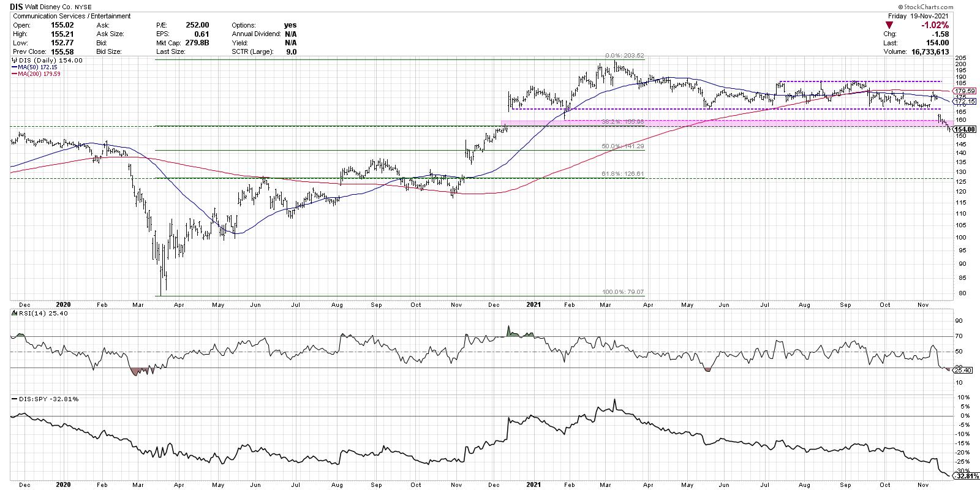Click the blue MA(50) legend marker
The image size is (980, 490).
point(15,67)
